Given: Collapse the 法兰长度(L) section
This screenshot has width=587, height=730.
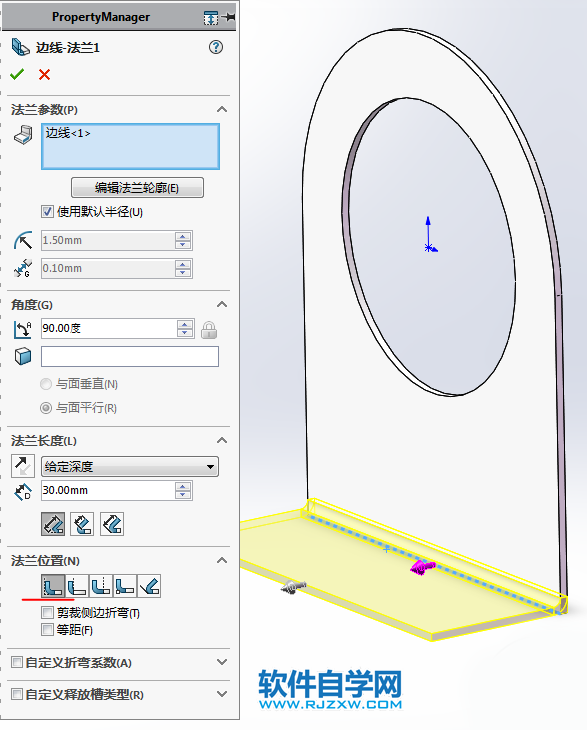Looking at the screenshot, I should click(x=222, y=440).
